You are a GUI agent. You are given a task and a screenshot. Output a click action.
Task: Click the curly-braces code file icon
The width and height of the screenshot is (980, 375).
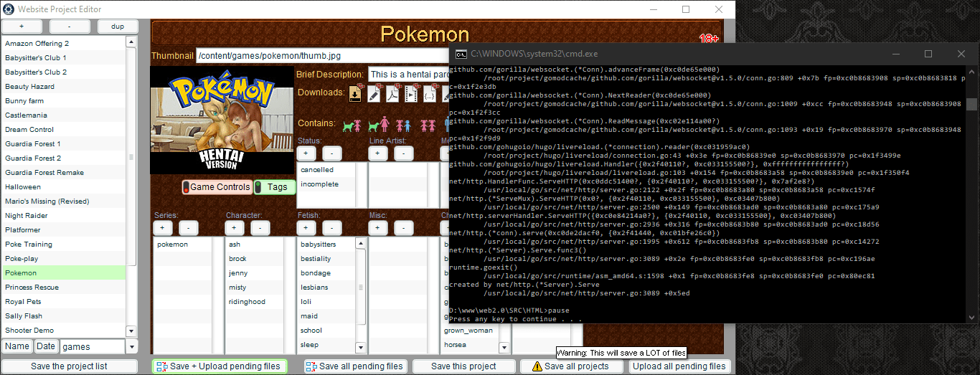(x=430, y=93)
